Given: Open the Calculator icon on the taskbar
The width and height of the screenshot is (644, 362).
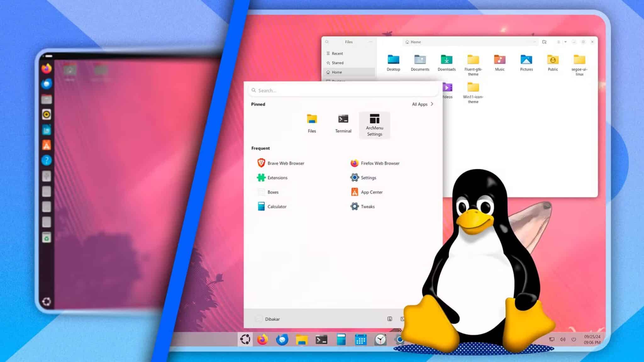Looking at the screenshot, I should click(341, 340).
